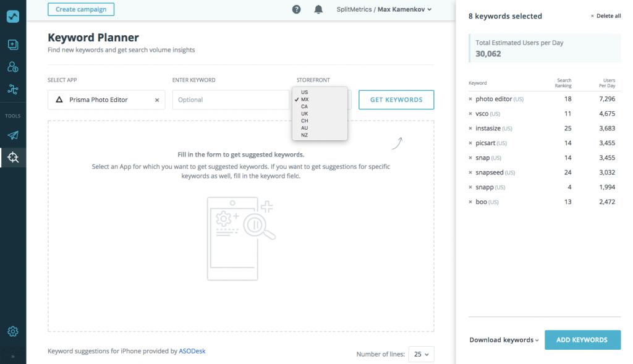Open Settings with the gear icon
Viewport: 633px width, 364px height.
[x=13, y=331]
